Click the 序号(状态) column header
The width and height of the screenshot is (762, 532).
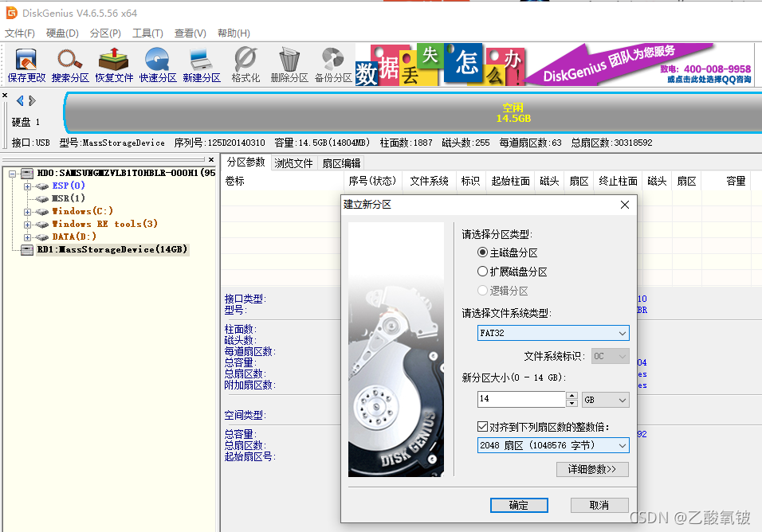[x=373, y=181]
